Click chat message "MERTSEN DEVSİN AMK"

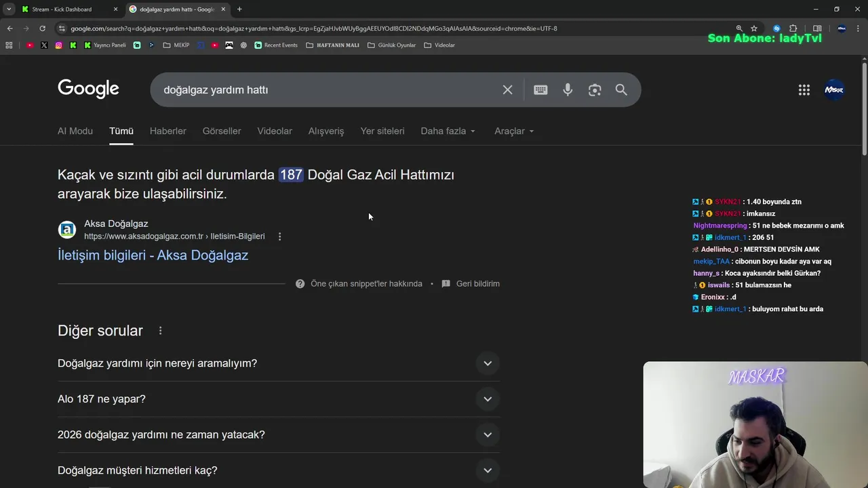(782, 249)
